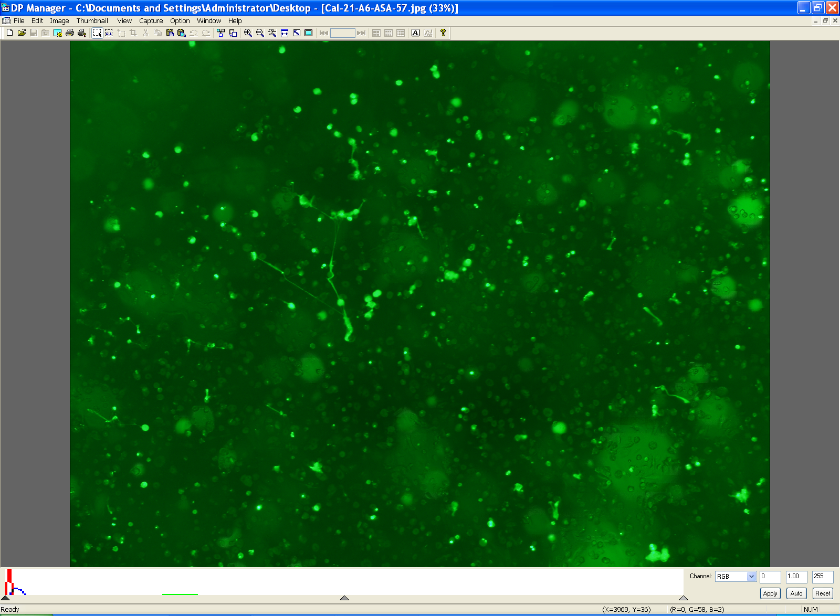Click the Redo arrow icon
This screenshot has height=616, width=840.
(206, 33)
